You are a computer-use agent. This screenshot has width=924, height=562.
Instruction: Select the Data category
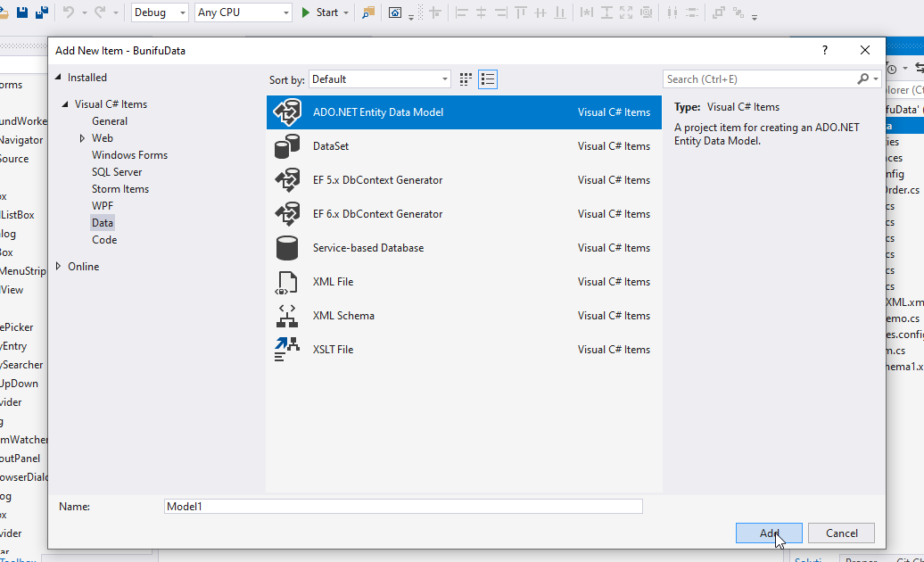tap(103, 223)
